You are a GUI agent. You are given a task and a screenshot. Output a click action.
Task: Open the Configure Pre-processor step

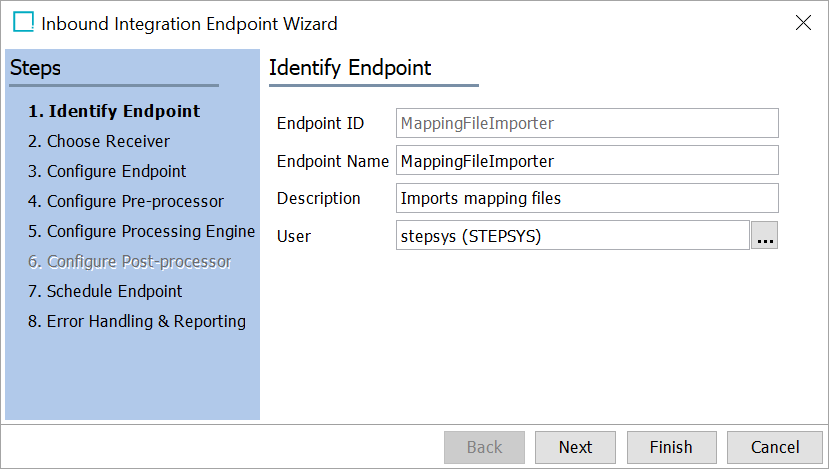point(126,201)
